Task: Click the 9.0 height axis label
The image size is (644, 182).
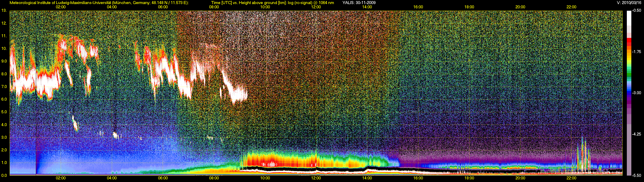Action: coord(4,61)
